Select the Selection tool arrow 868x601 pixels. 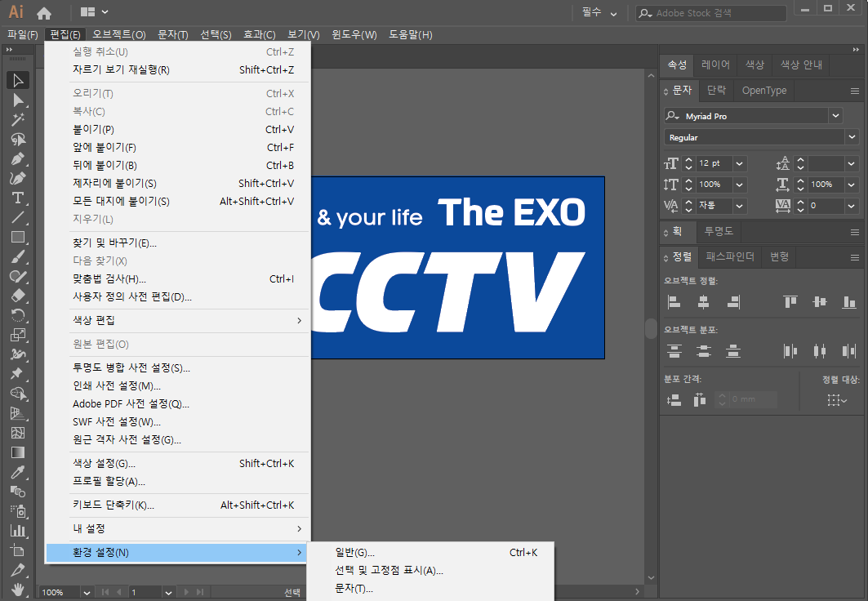coord(18,80)
